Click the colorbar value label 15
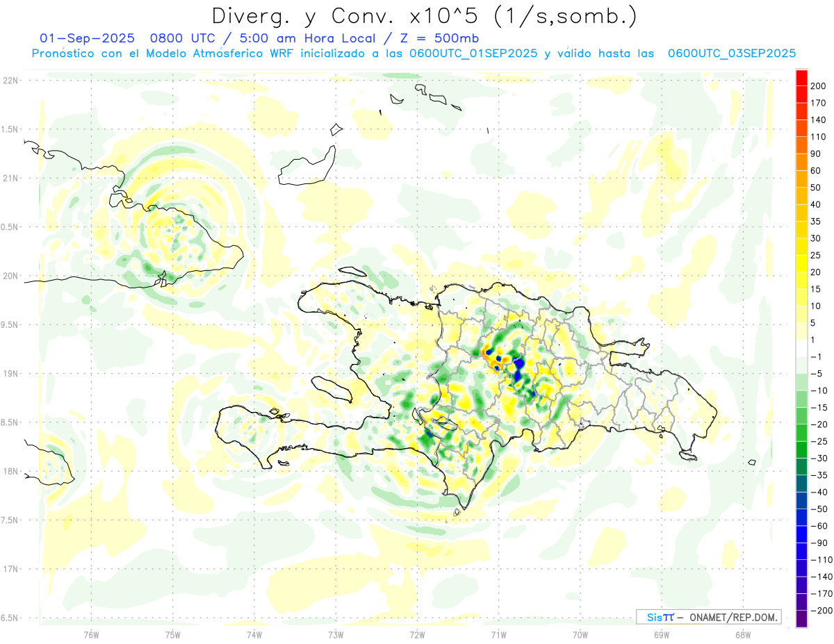834x644 pixels. pos(816,290)
